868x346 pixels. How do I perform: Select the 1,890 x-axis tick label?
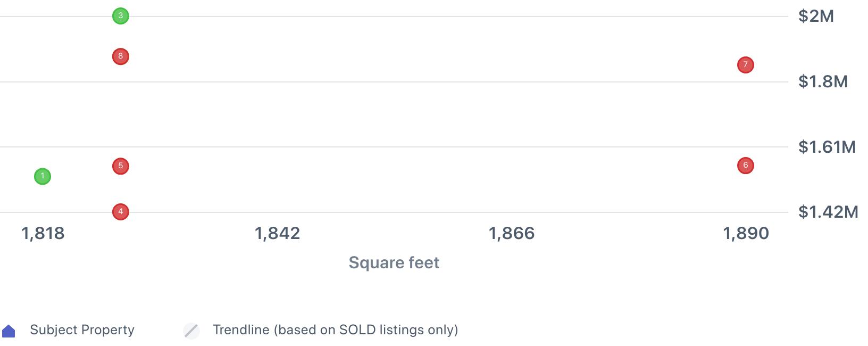(746, 233)
